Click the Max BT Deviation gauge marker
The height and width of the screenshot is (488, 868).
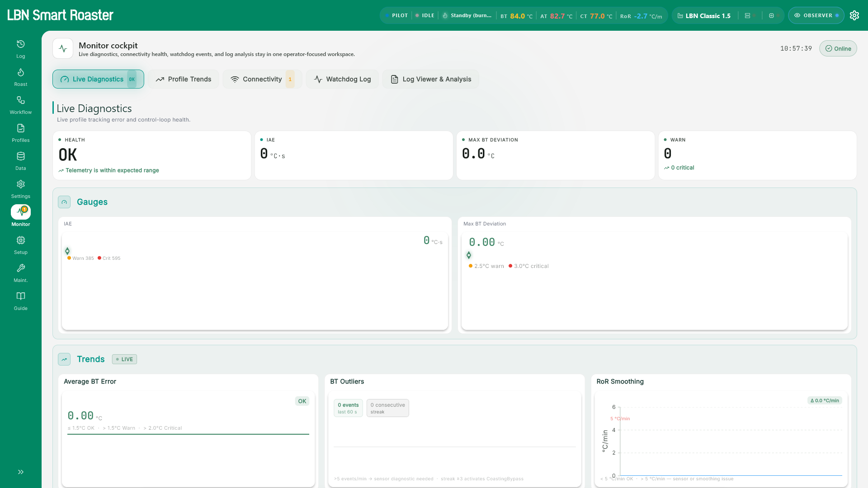(469, 255)
